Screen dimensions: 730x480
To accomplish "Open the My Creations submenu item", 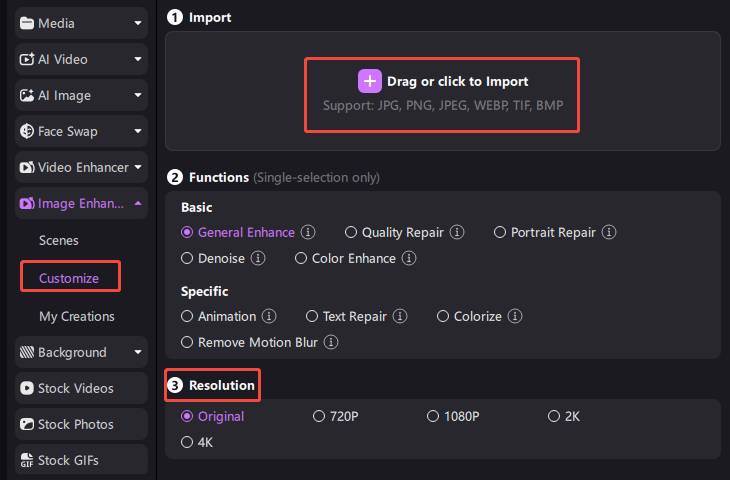I will pos(77,316).
